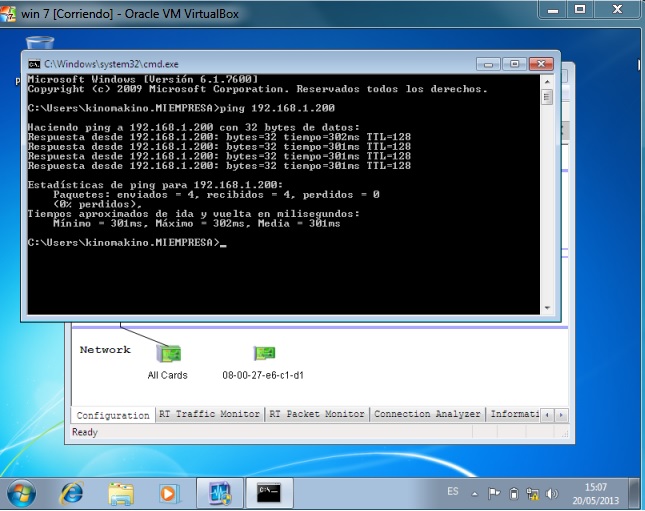645x511 pixels.
Task: Select the 08-00-27-e6-c1-d1 network card icon
Action: pyautogui.click(x=264, y=353)
